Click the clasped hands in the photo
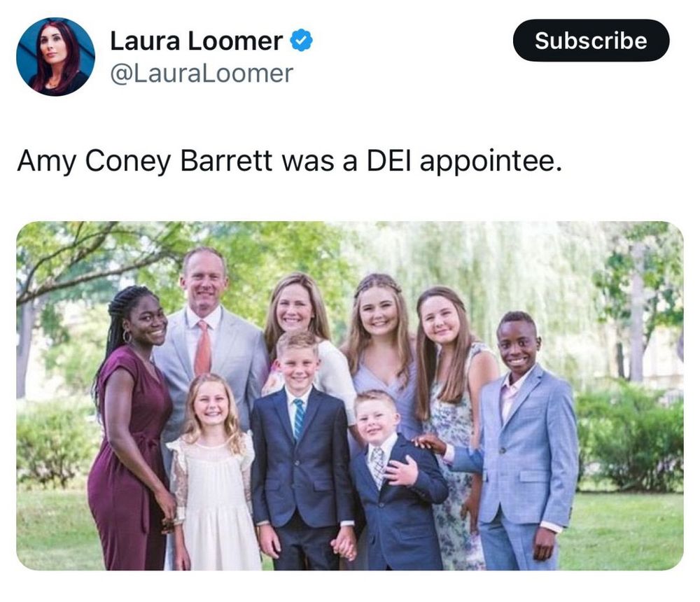 [344, 546]
